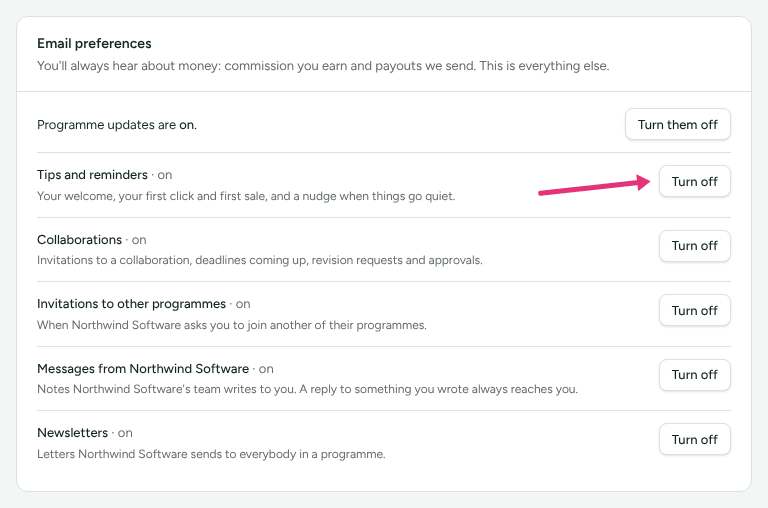Click the Email preferences heading

pyautogui.click(x=94, y=44)
